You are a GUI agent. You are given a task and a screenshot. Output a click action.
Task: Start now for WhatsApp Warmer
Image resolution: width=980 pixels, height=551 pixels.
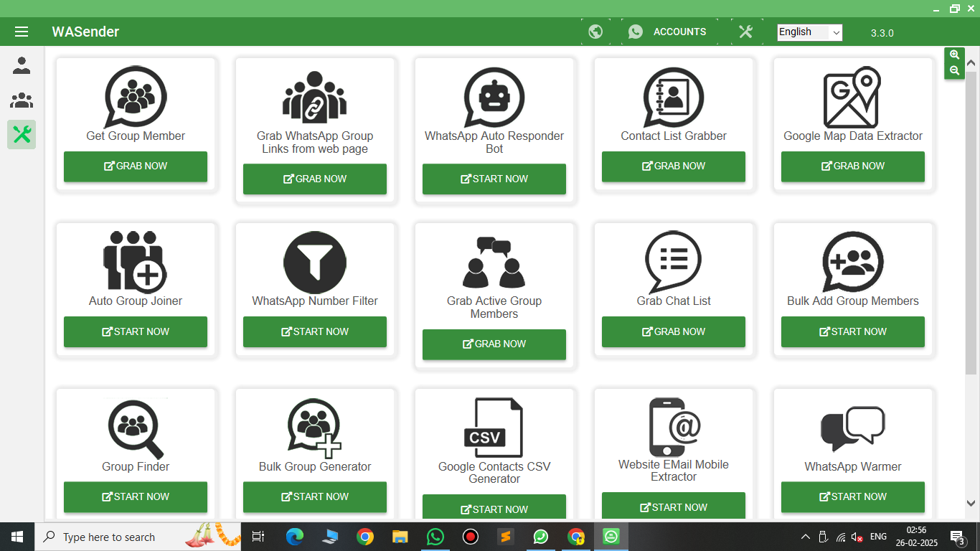tap(853, 496)
